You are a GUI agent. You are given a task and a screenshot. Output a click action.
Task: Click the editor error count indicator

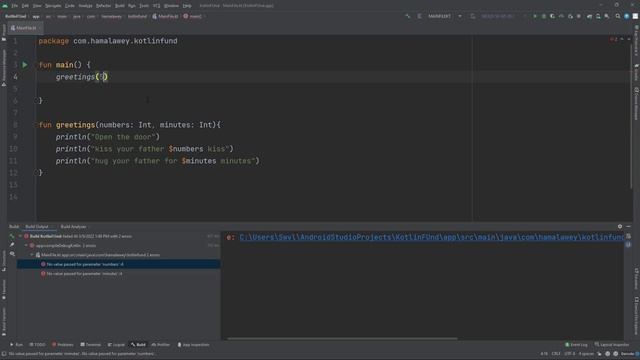(613, 39)
